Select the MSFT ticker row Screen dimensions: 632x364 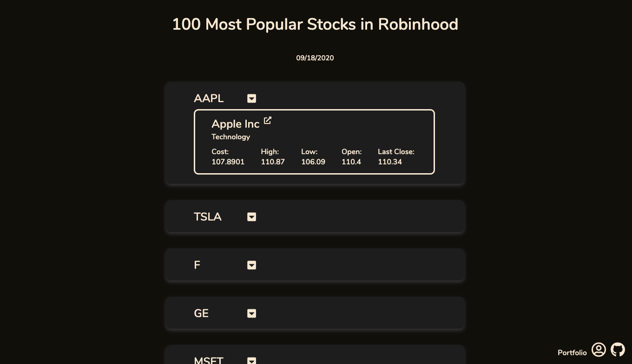coord(315,355)
